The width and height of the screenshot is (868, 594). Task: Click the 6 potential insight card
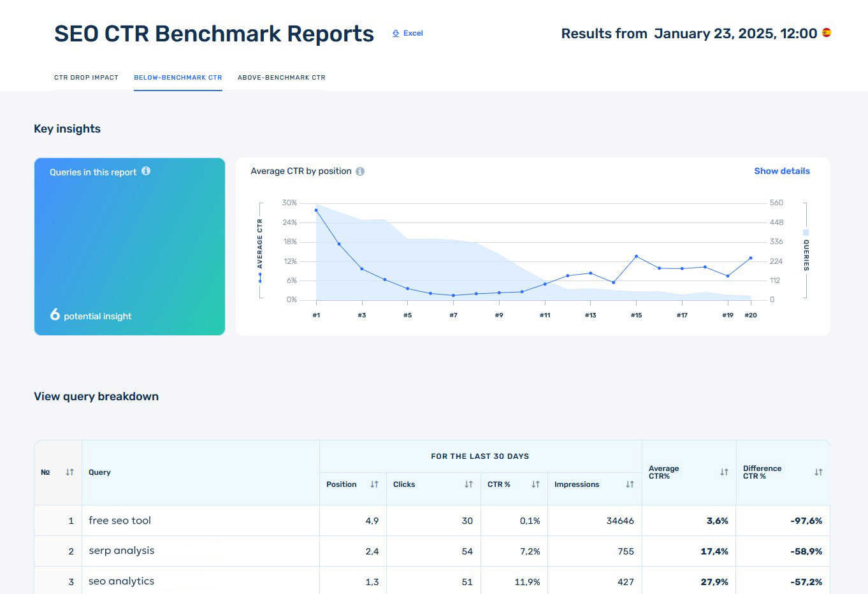129,246
